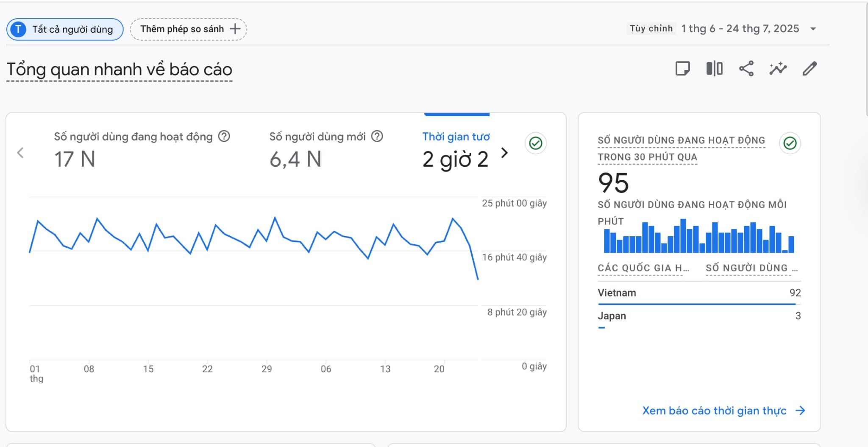Click report title 'Tổng quan nhanh về báo cáo'
The image size is (868, 447).
click(x=120, y=70)
